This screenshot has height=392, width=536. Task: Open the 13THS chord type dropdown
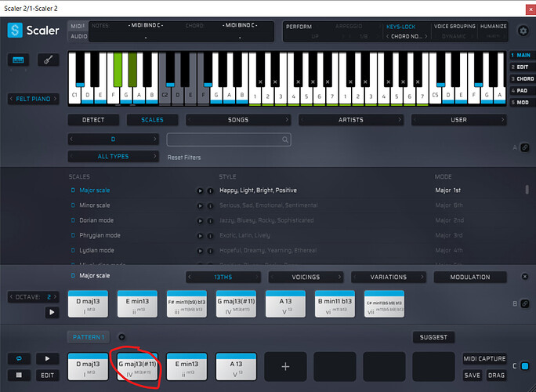tap(223, 277)
